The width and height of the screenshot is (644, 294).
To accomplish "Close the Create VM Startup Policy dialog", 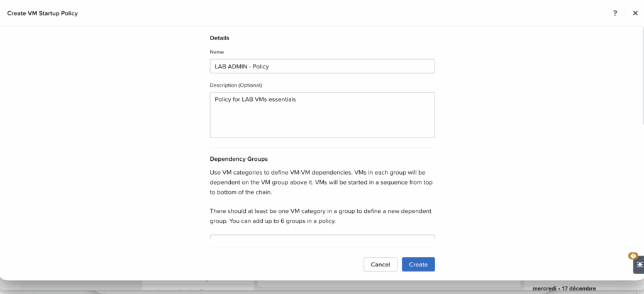I will pyautogui.click(x=635, y=13).
